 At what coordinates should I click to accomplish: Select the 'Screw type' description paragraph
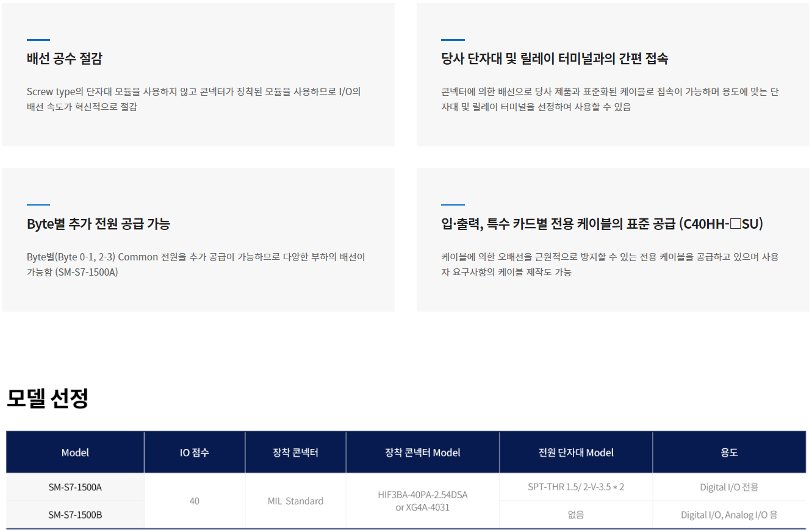tap(194, 99)
